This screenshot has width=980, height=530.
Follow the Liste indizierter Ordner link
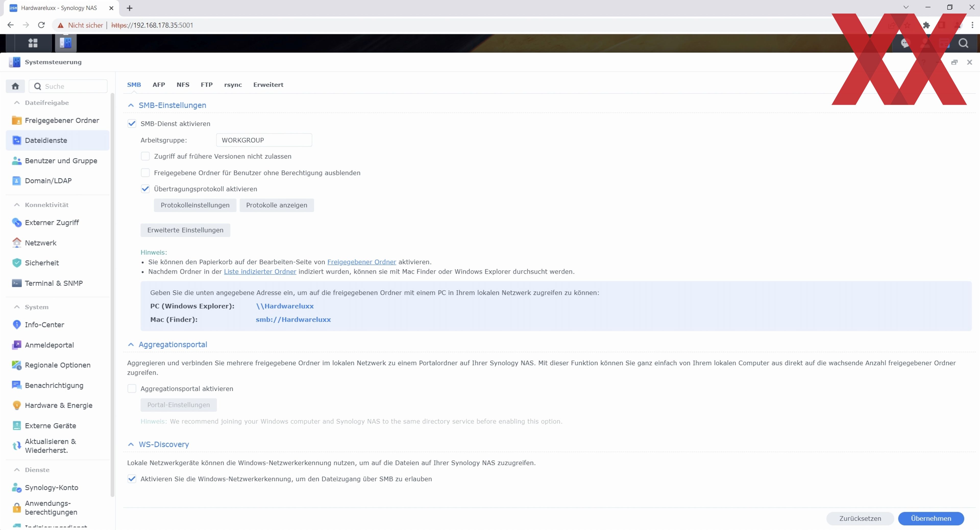tap(260, 272)
